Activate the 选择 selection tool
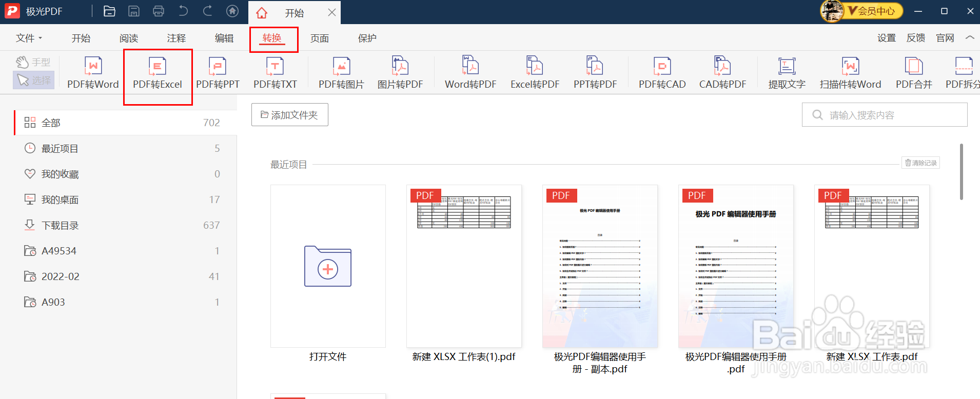The width and height of the screenshot is (980, 399). (34, 80)
